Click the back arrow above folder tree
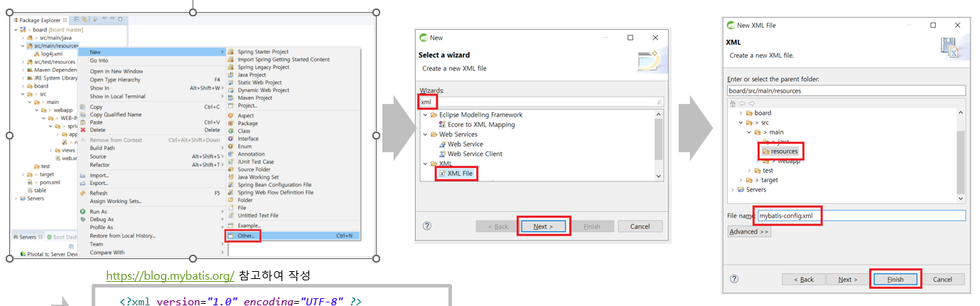980x306 pixels. pos(741,103)
